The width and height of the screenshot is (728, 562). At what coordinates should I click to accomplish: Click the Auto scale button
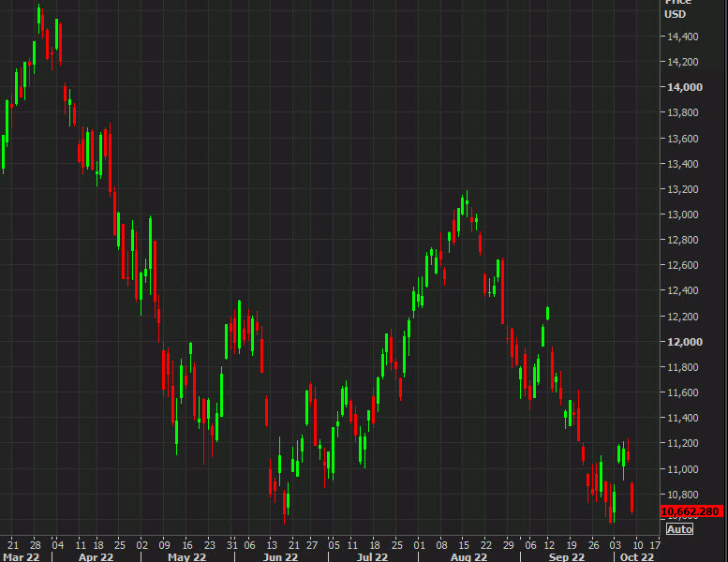coord(679,529)
